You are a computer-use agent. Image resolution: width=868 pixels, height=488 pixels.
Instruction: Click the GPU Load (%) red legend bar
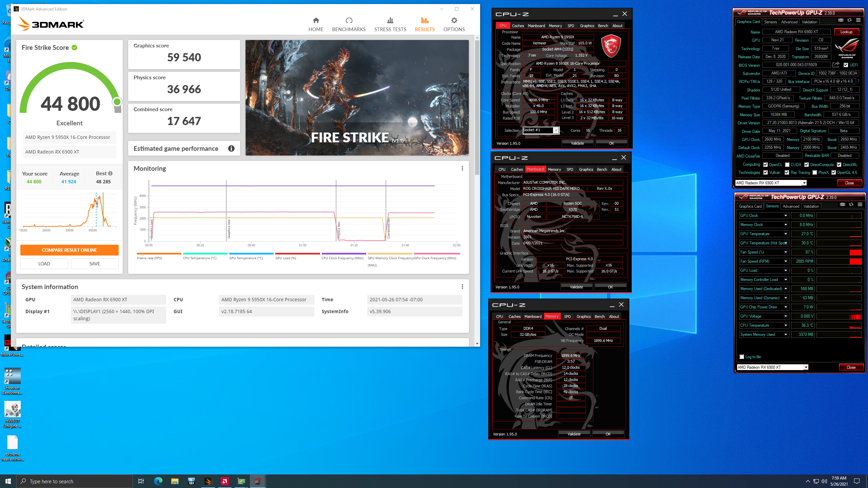(297, 253)
